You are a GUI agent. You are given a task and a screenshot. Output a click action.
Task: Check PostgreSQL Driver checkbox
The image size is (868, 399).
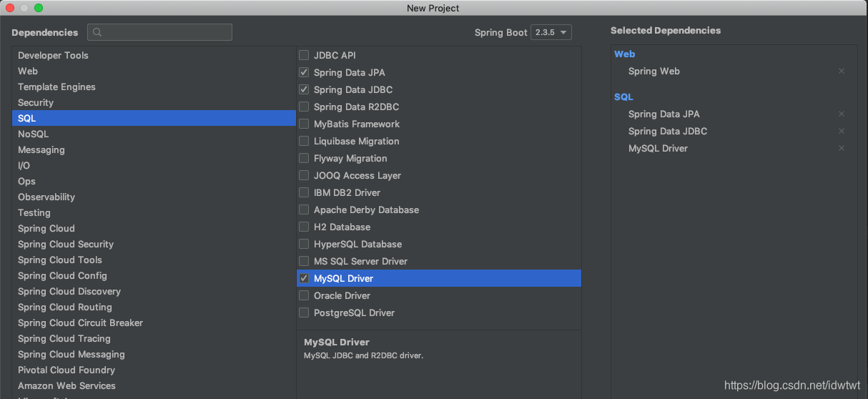pos(304,312)
